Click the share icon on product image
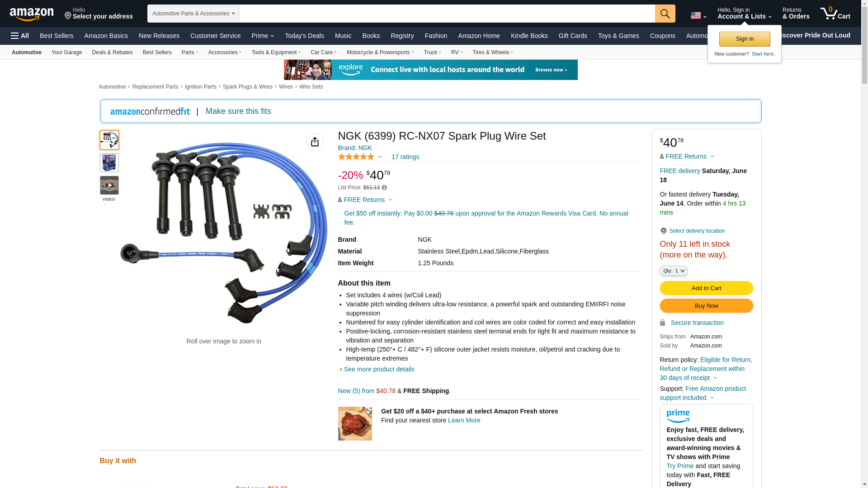This screenshot has height=488, width=868. point(315,142)
